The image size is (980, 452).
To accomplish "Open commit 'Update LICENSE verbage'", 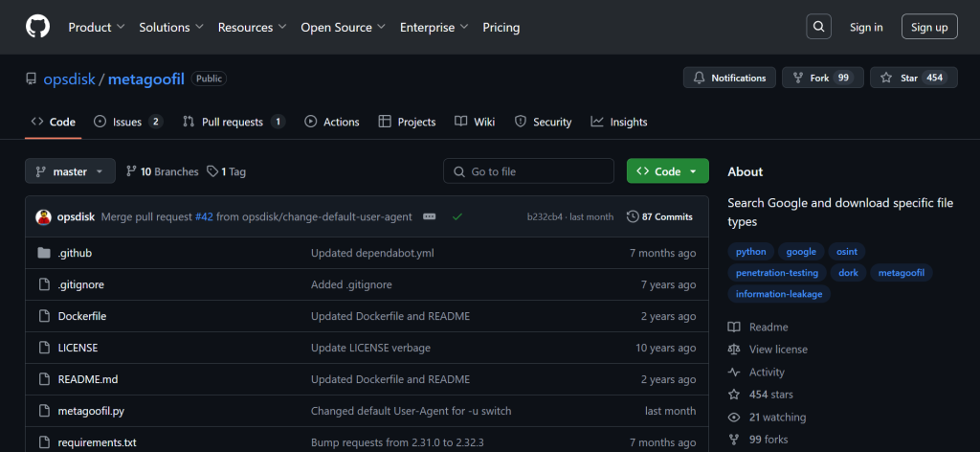I will (x=370, y=348).
